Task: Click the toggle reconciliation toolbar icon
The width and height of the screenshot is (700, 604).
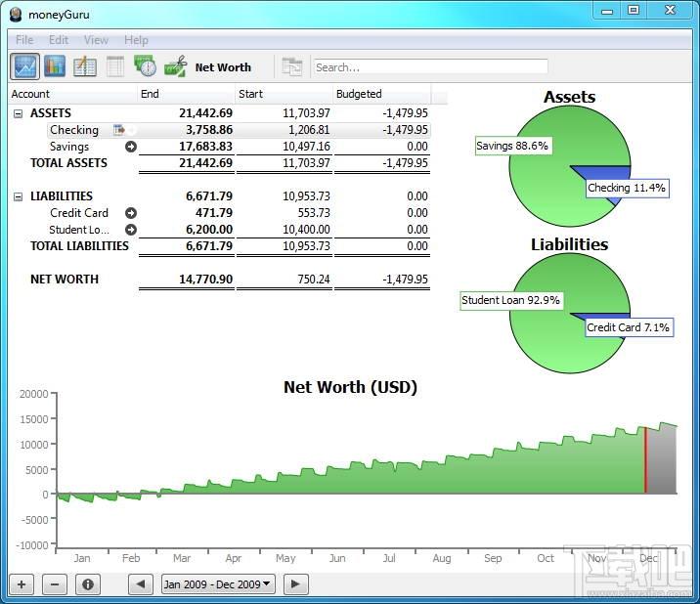Action: click(292, 66)
